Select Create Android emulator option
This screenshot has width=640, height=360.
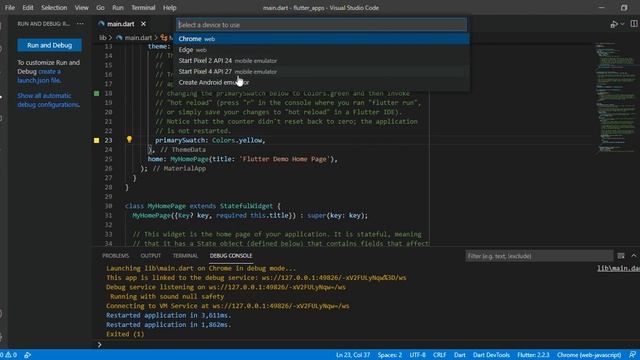pyautogui.click(x=322, y=82)
